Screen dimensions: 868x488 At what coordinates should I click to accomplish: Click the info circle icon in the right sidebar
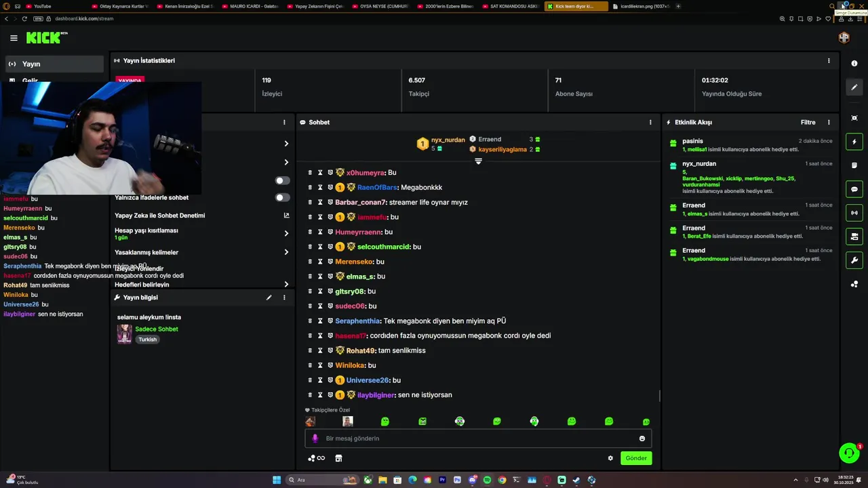854,63
